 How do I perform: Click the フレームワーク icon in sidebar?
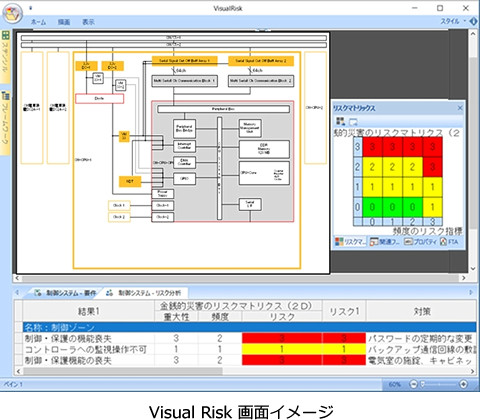click(5, 96)
